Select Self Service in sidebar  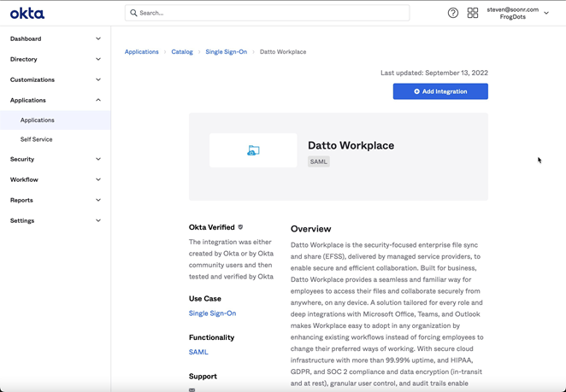tap(37, 139)
